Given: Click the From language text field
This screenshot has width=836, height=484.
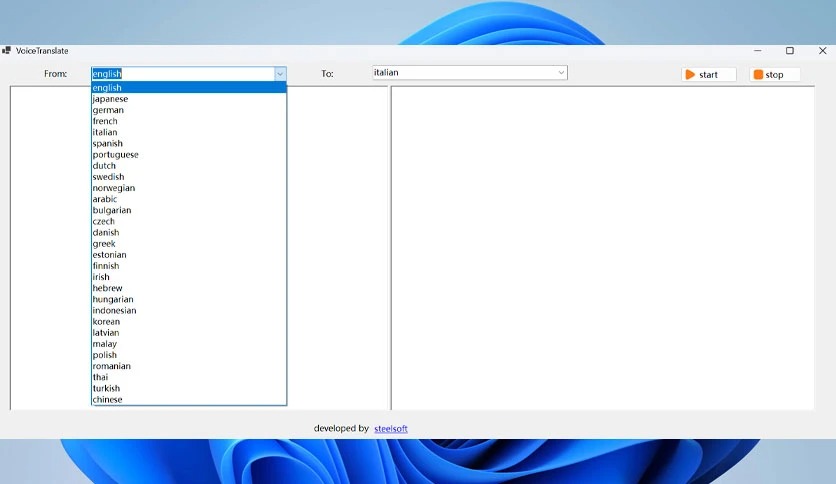Looking at the screenshot, I should pos(183,74).
